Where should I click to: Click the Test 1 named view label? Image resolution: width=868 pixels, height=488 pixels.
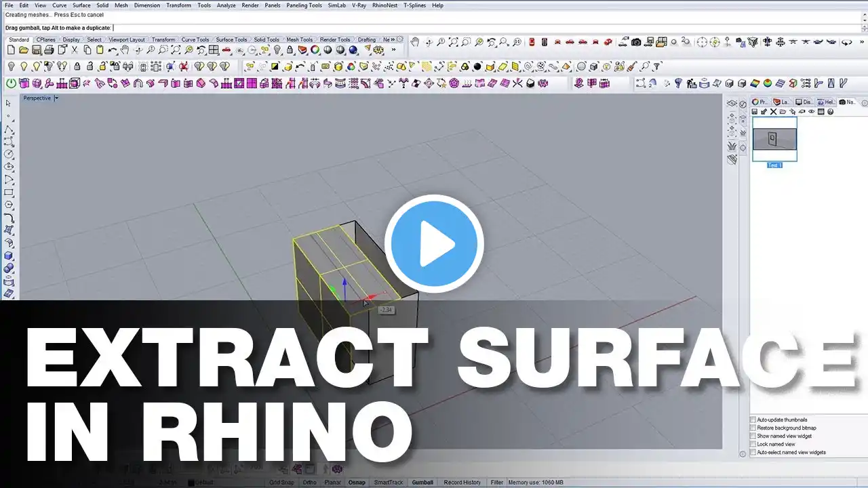pyautogui.click(x=774, y=165)
